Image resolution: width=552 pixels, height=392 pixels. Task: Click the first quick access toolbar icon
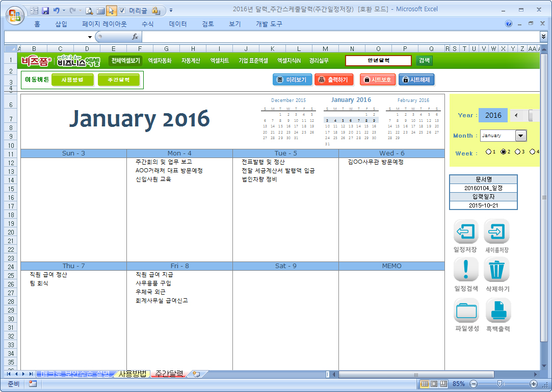pyautogui.click(x=34, y=11)
